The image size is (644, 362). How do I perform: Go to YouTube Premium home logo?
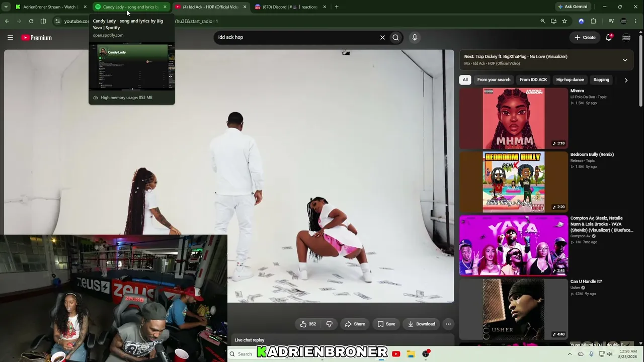(37, 38)
